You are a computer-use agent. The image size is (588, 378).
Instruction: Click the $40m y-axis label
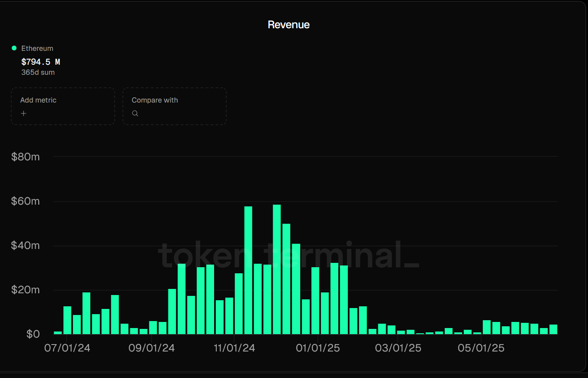[x=25, y=245]
